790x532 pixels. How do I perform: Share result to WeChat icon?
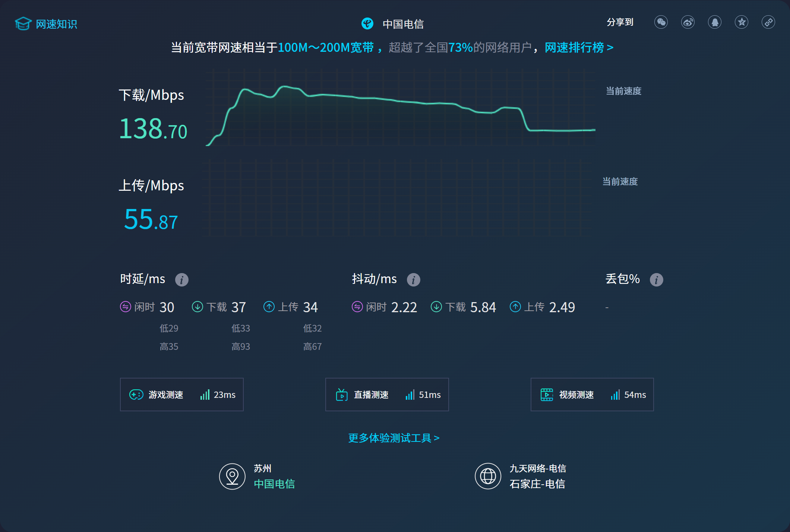[661, 22]
